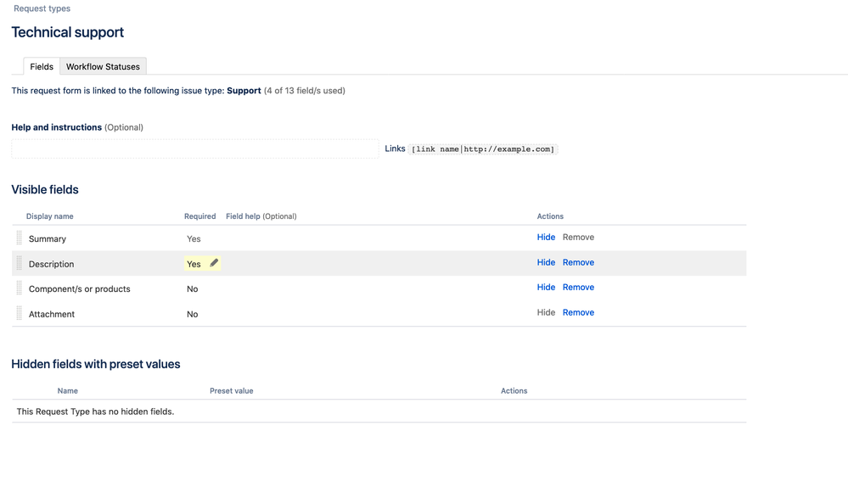Click the Name column header in Hidden fields
This screenshot has width=848, height=504.
point(68,391)
